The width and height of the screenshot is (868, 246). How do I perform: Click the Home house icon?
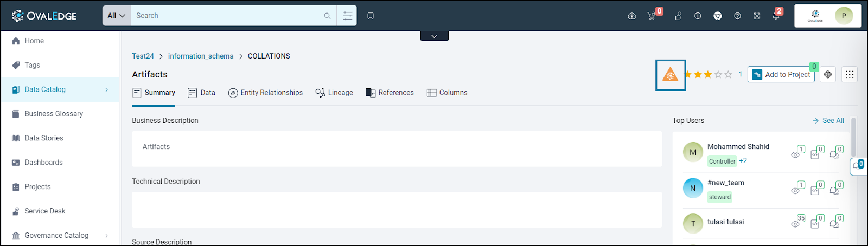16,41
